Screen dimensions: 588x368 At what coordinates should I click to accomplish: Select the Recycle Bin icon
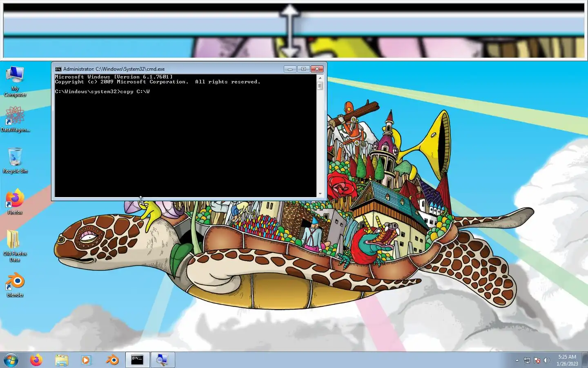coord(15,160)
